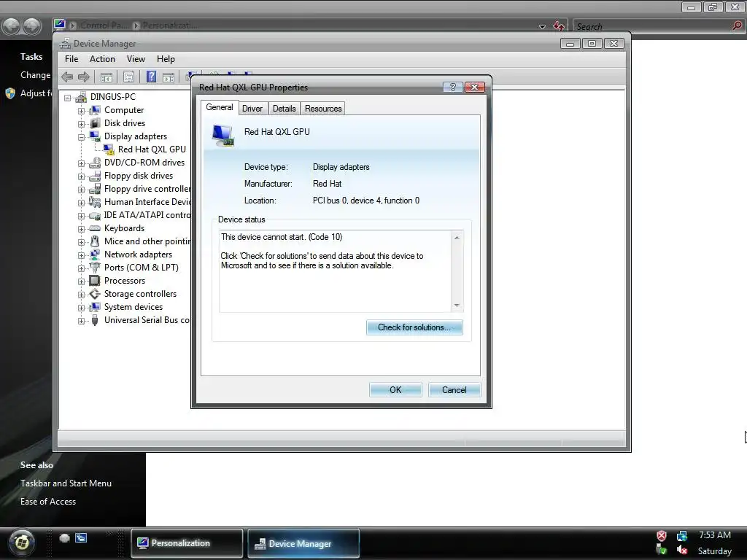
Task: Click the Mice and other pointing devices icon
Action: tap(95, 241)
